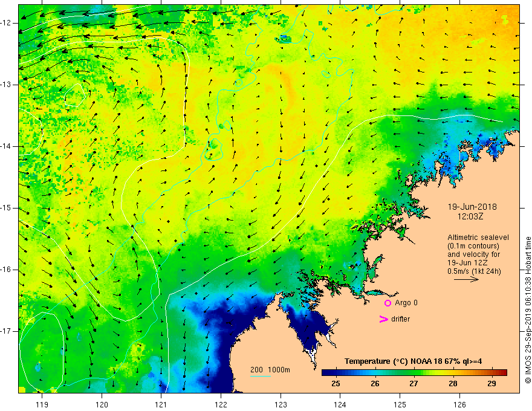The width and height of the screenshot is (532, 411).
Task: Click the magenta Argo circle legend symbol
Action: [x=388, y=303]
